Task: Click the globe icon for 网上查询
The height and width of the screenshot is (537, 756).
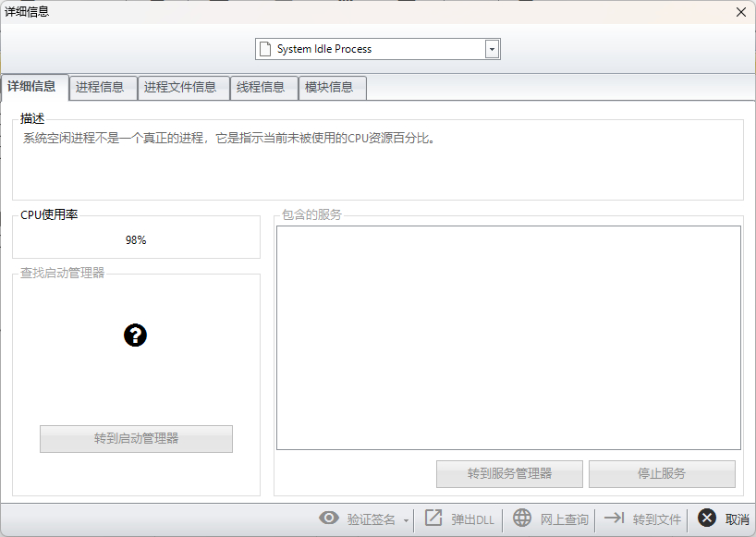Action: coord(521,519)
